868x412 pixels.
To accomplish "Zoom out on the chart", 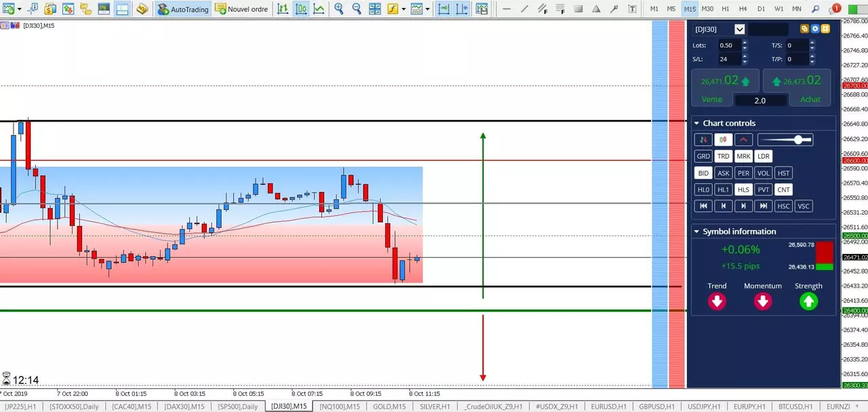I will click(357, 10).
